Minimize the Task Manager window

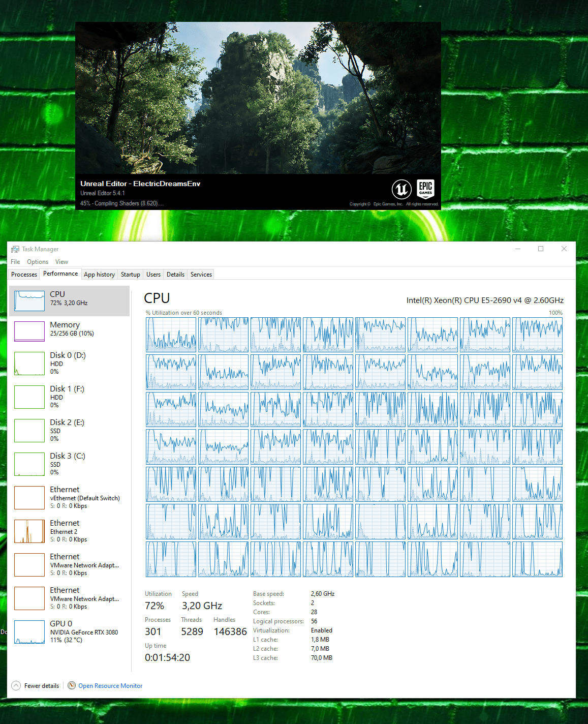518,249
